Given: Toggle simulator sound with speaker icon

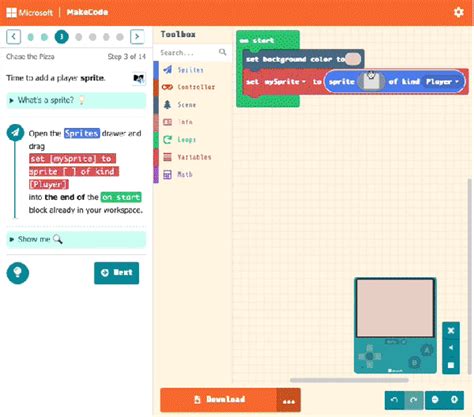Looking at the screenshot, I should coord(451,348).
